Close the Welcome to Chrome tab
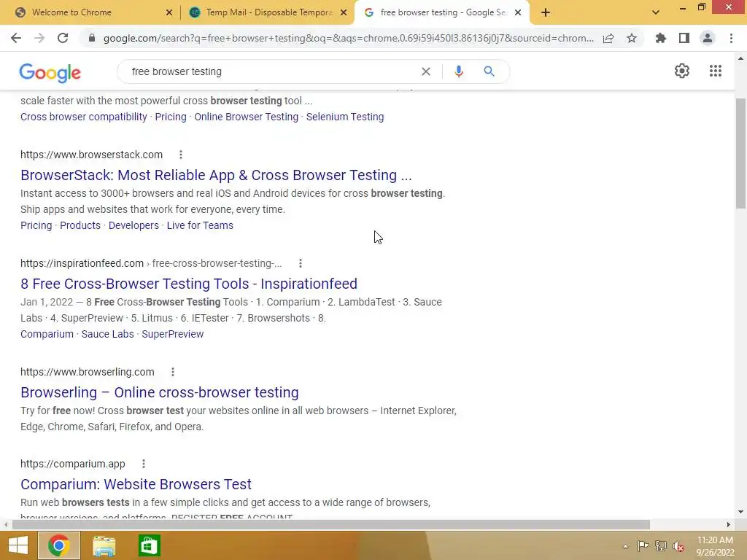The width and height of the screenshot is (747, 560). point(169,12)
